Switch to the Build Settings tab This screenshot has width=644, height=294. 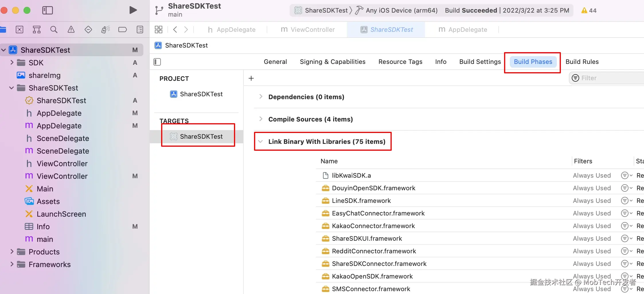(x=480, y=62)
